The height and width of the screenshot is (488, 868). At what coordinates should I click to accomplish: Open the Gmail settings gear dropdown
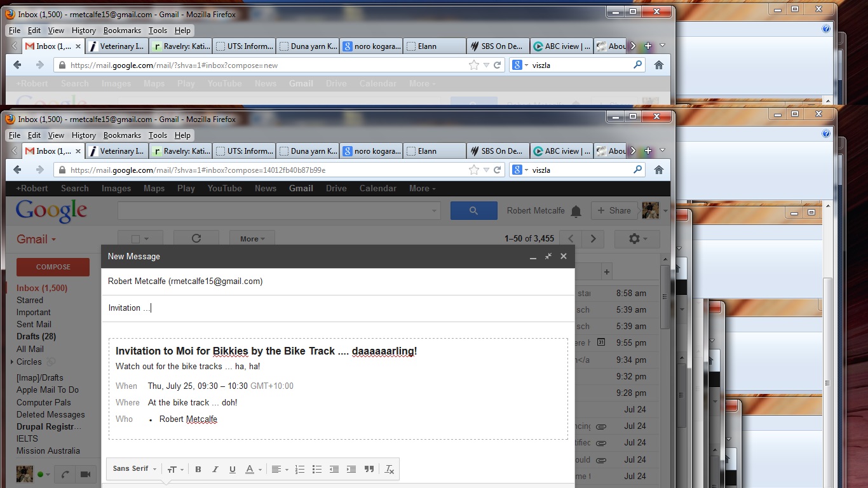(x=637, y=239)
